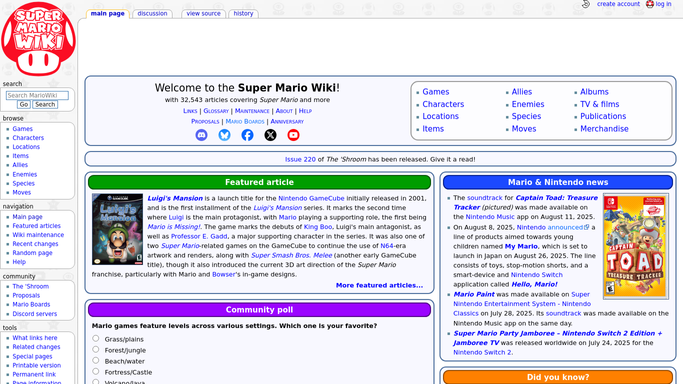Select the Grass/plains poll option
The image size is (683, 384).
click(x=96, y=338)
